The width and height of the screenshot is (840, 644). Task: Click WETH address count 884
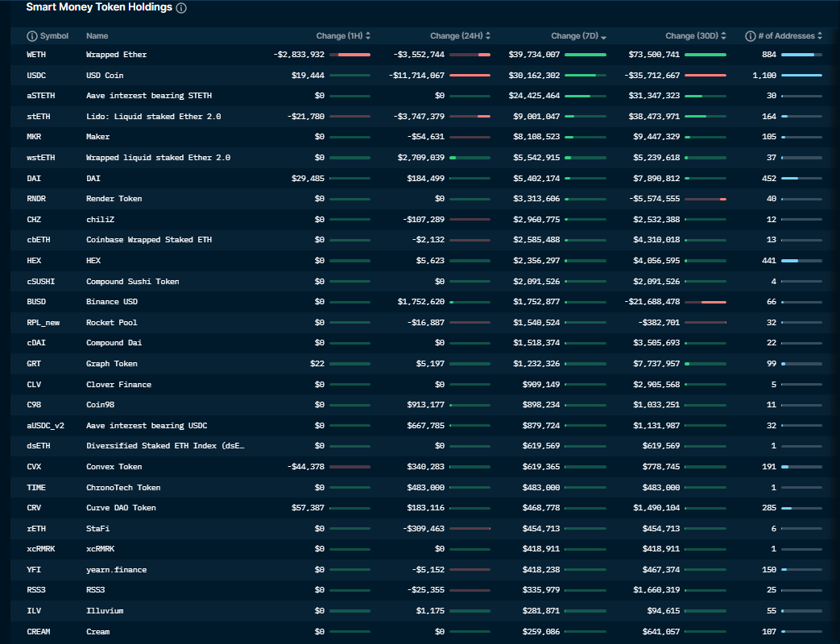click(769, 55)
